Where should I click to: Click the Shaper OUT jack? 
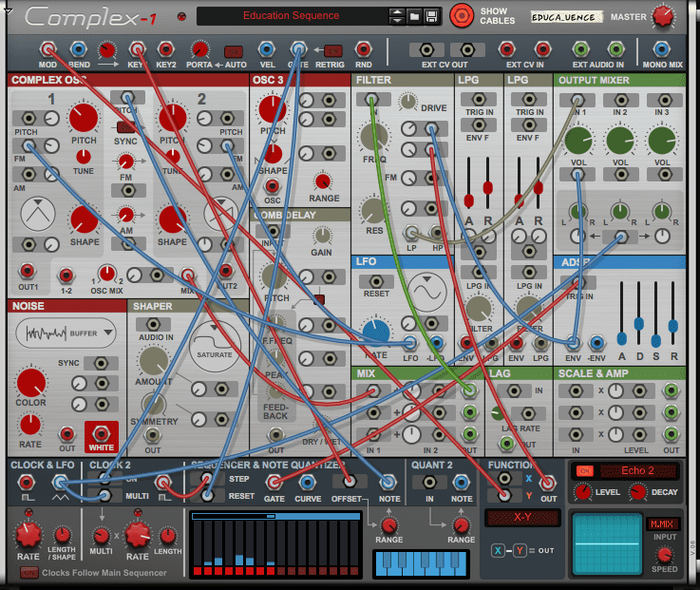coord(153,434)
